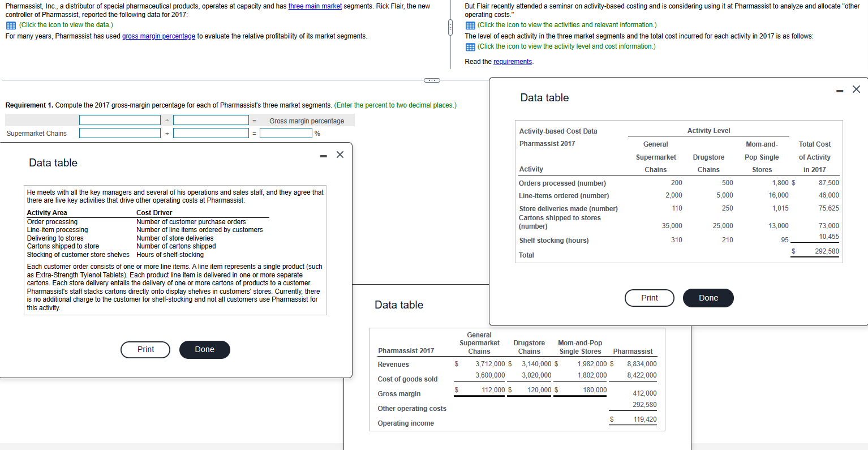Minimize the activity-based cost data table
The width and height of the screenshot is (868, 450).
[x=840, y=90]
